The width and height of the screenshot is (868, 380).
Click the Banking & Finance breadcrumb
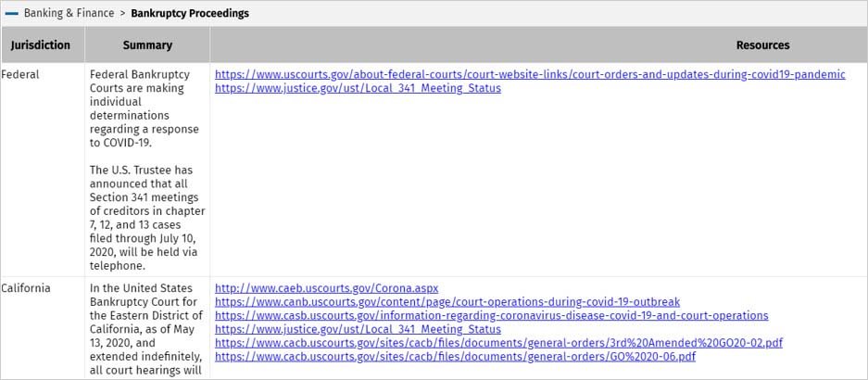coord(69,14)
